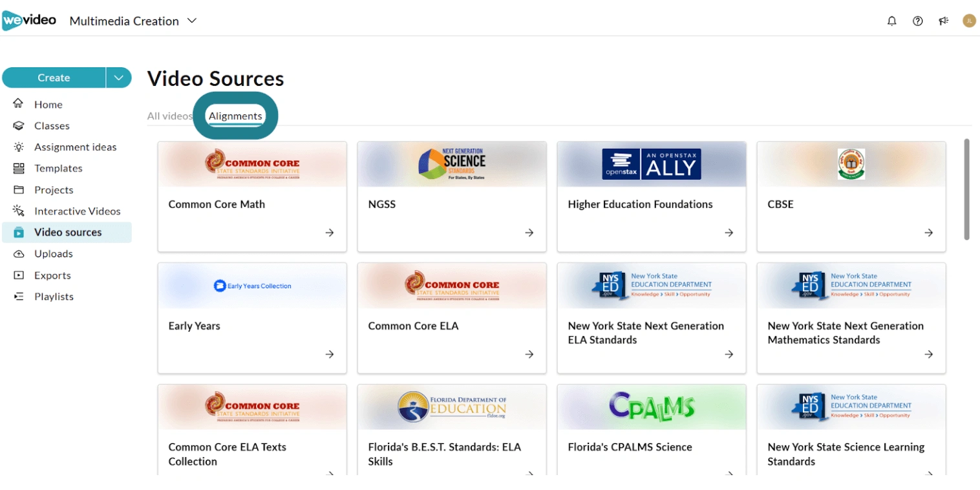The height and width of the screenshot is (490, 980).
Task: Click the "Higher Education Foundations" title
Action: [x=640, y=204]
